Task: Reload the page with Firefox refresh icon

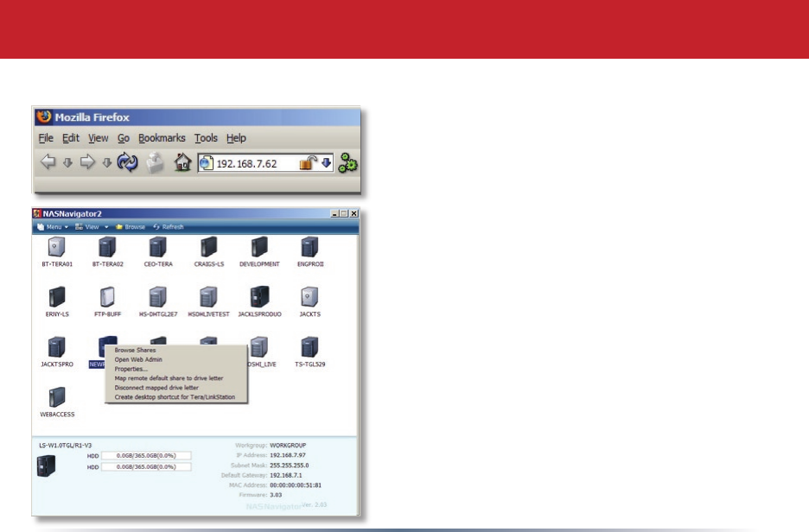Action: click(127, 161)
